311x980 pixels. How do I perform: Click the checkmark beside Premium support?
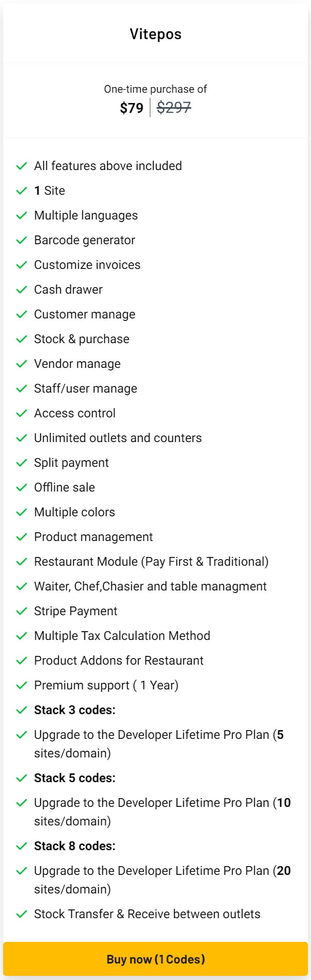[22, 685]
